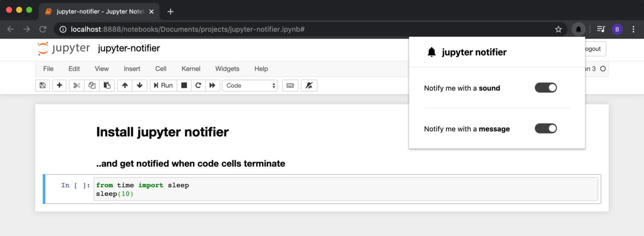Viewport: 644px width, 236px height.
Task: Open the File menu
Action: 48,69
